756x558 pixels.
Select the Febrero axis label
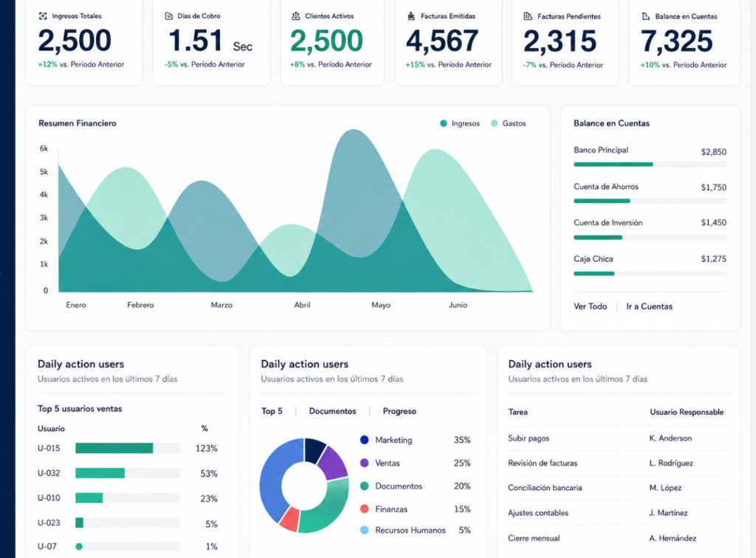click(x=140, y=305)
